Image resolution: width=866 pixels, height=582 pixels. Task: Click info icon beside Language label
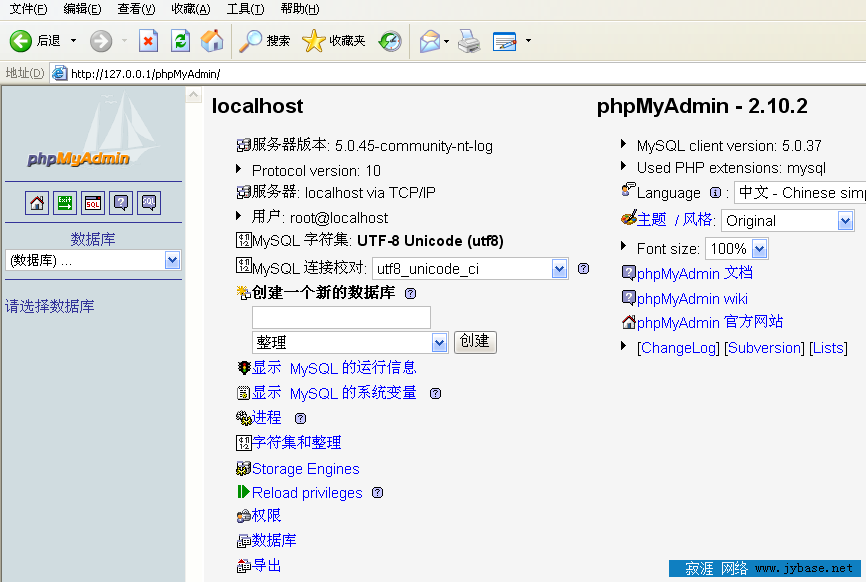tap(715, 193)
